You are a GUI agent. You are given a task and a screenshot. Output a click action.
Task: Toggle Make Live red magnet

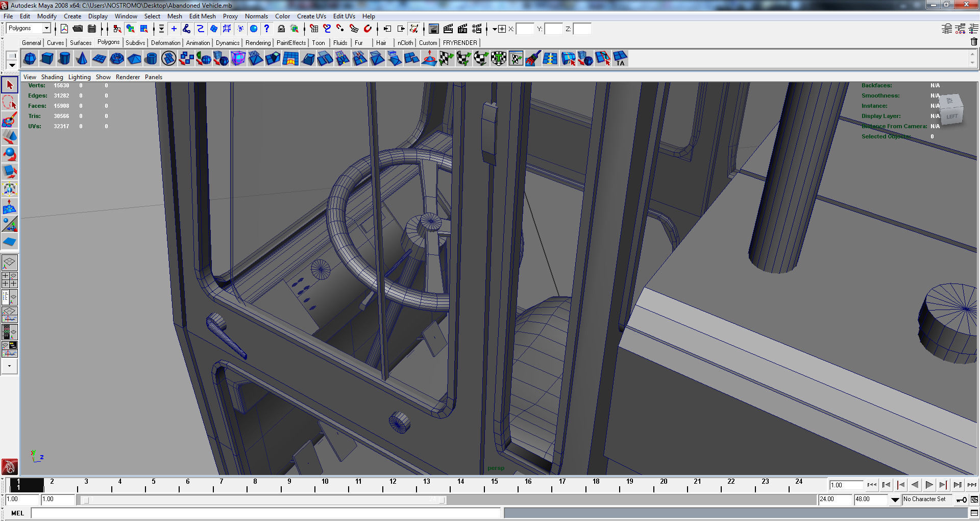click(367, 29)
